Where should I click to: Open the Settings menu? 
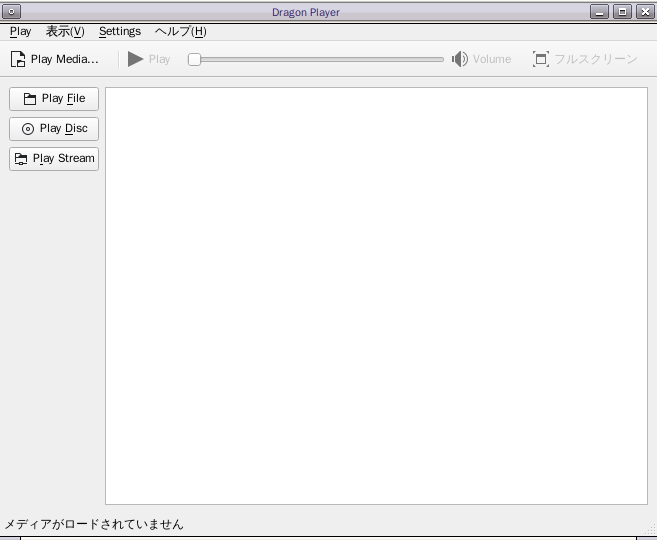120,31
